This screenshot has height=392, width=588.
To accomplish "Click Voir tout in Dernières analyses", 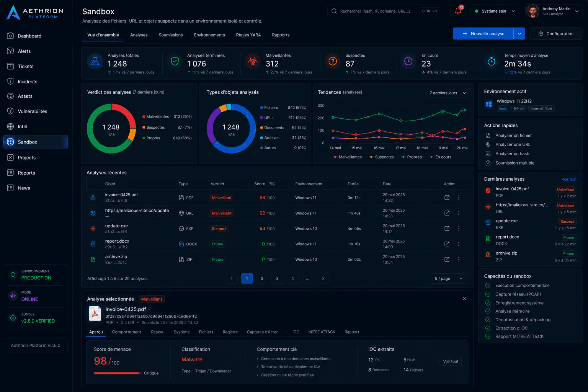I will pos(569,180).
